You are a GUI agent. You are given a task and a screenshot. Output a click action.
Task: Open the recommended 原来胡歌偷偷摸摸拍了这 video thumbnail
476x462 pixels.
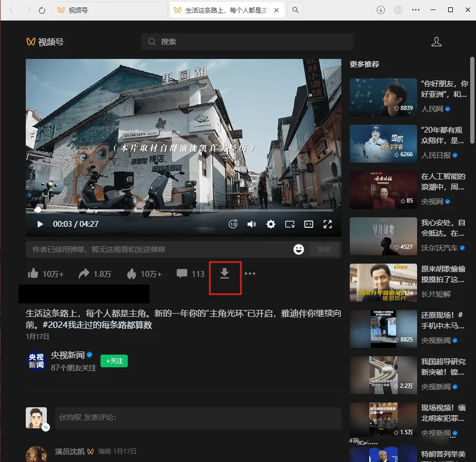[383, 283]
